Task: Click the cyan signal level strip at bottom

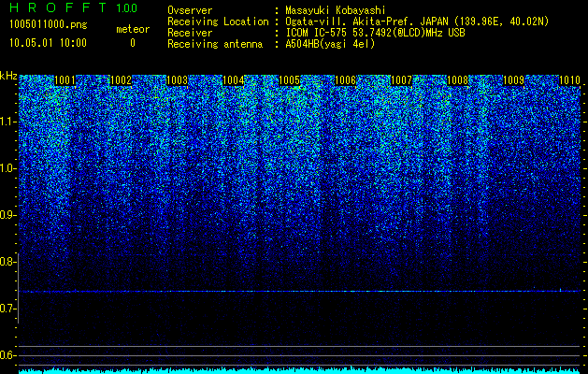Action: (299, 370)
